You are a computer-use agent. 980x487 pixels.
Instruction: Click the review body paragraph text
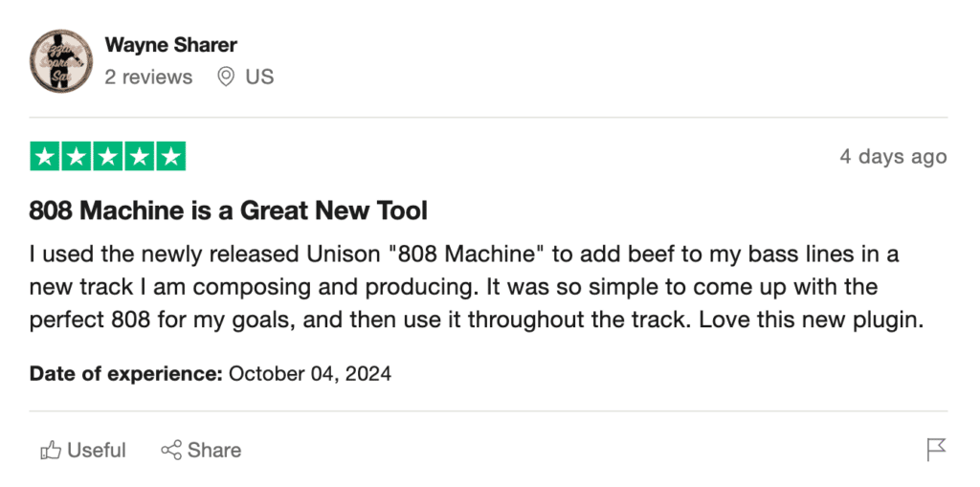pyautogui.click(x=477, y=288)
